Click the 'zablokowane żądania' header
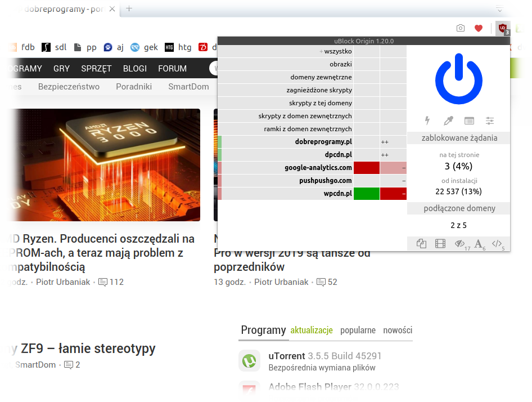Screen dimensions: 532x402 coord(459,138)
